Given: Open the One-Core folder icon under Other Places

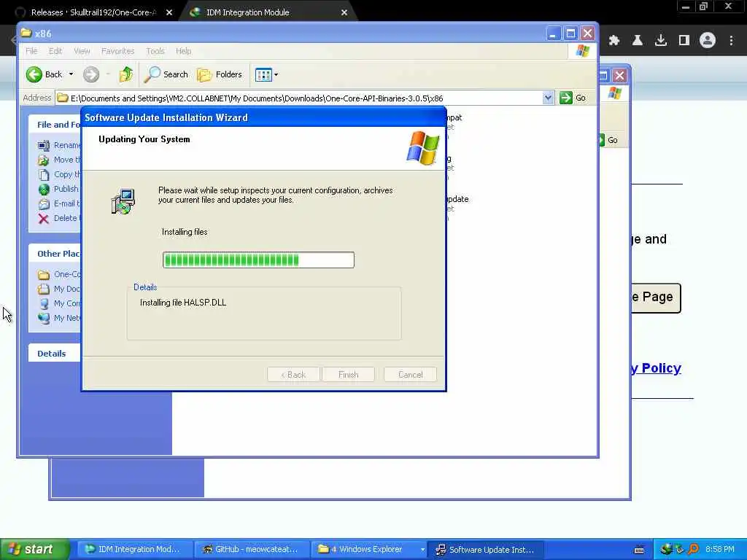Looking at the screenshot, I should click(x=43, y=275).
